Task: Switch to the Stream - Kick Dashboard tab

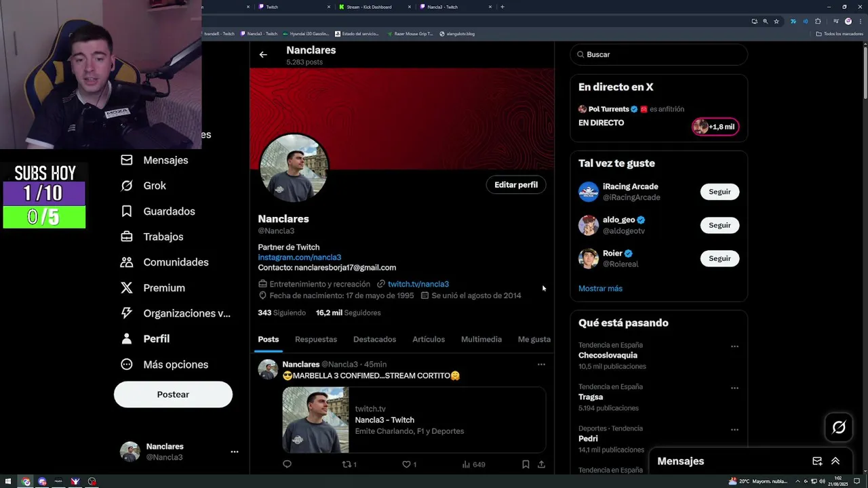Action: point(374,7)
